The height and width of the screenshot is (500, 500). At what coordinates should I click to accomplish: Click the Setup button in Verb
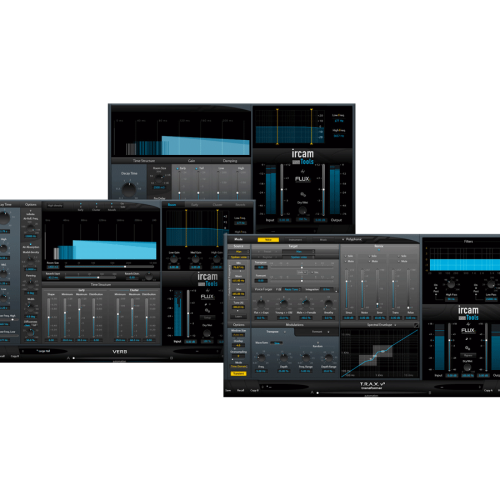click(x=207, y=318)
